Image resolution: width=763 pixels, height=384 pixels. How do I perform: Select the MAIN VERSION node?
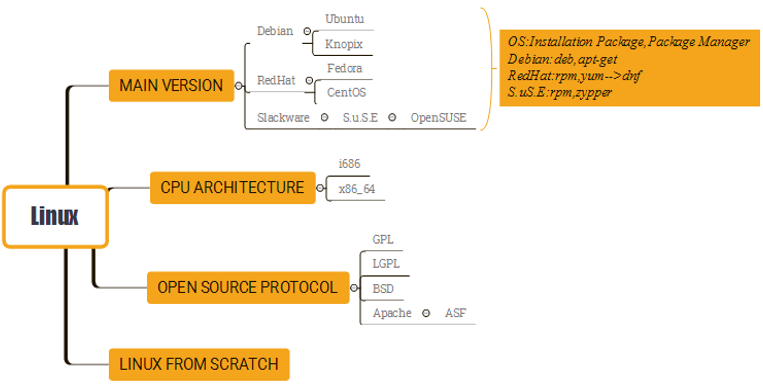coord(171,86)
